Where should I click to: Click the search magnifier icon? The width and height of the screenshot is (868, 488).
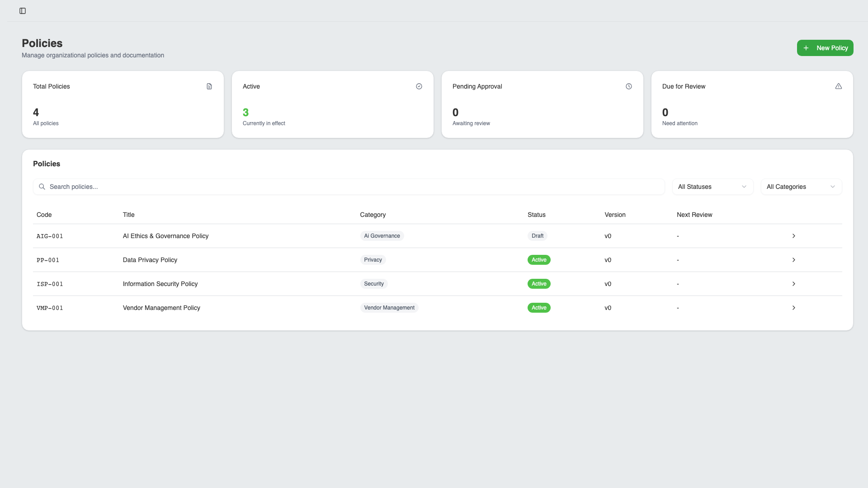42,186
